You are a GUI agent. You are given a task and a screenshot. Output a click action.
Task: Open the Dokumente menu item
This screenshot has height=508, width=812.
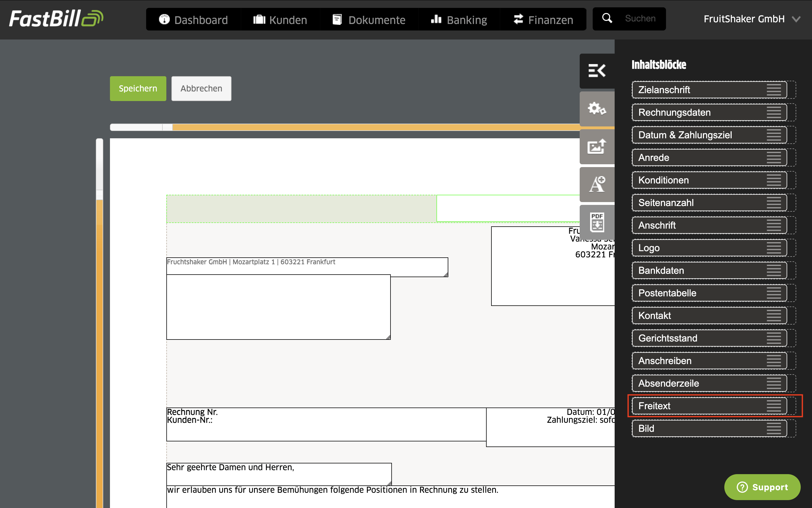point(369,19)
